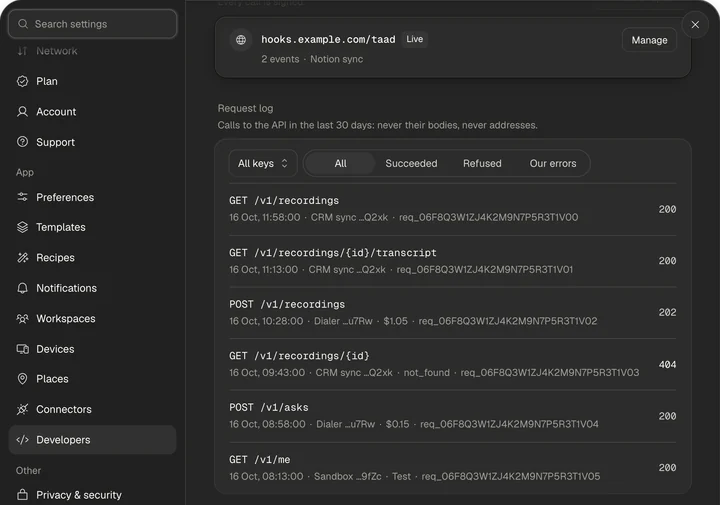Open the POST /v1/asks log entry
720x505 pixels.
click(452, 416)
